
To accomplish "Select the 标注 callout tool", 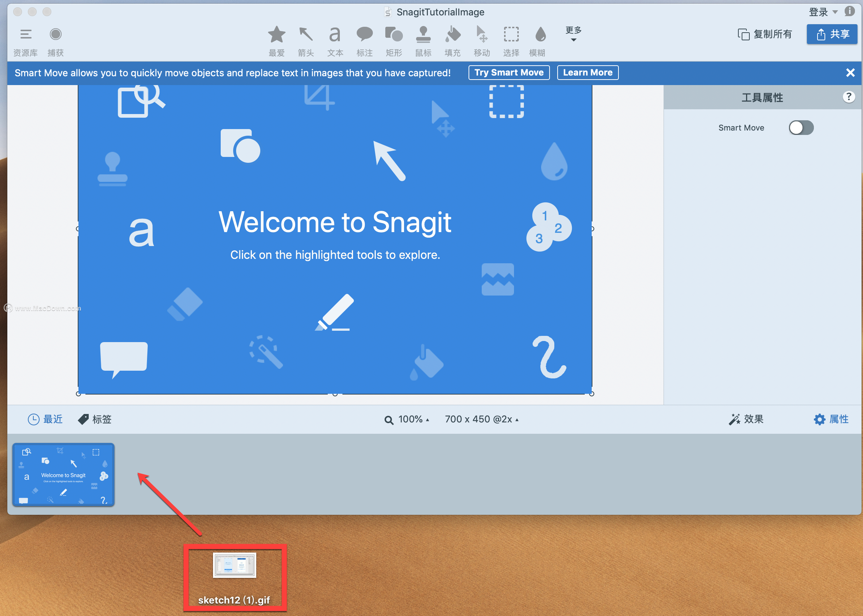I will 364,42.
